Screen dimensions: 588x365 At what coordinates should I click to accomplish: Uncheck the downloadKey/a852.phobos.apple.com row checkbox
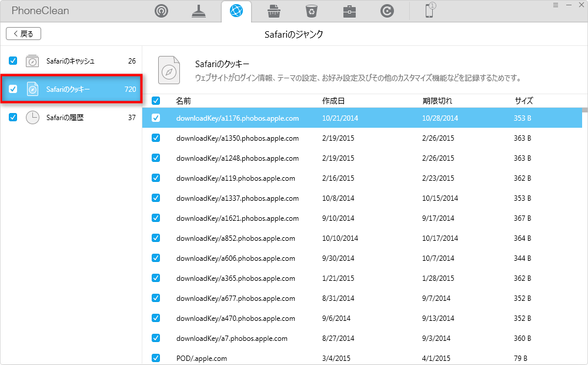156,238
